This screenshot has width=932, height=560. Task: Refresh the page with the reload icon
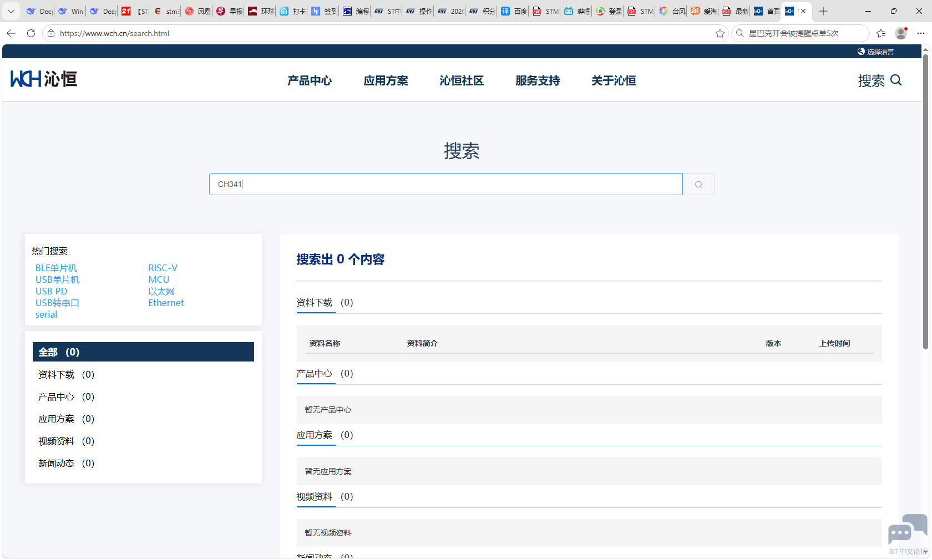(x=31, y=33)
